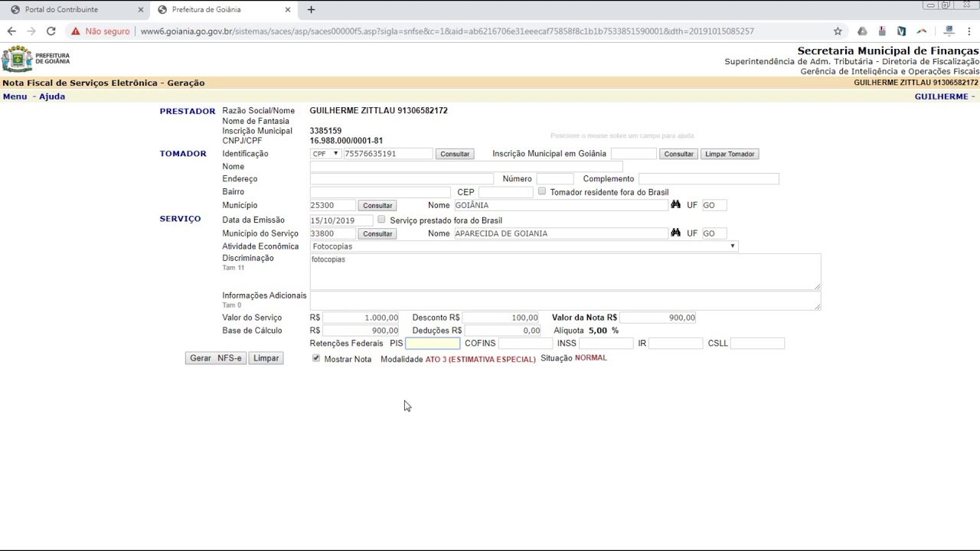Open a new browser tab with plus

[x=311, y=10]
